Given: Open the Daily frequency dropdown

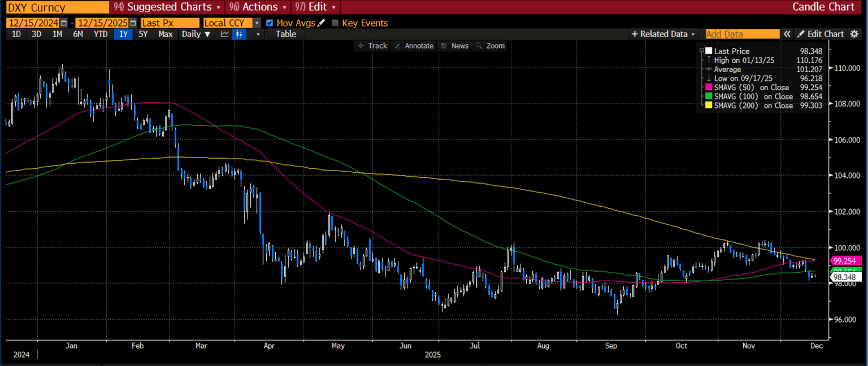Looking at the screenshot, I should (x=206, y=34).
